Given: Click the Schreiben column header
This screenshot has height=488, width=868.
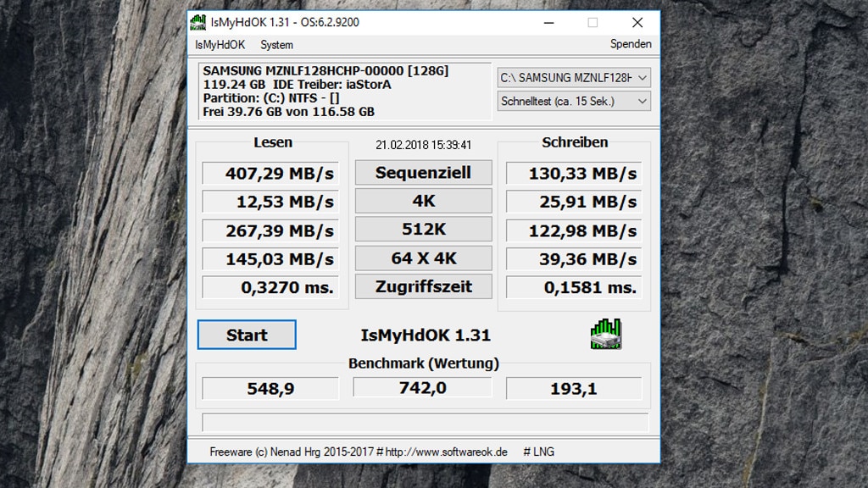Looking at the screenshot, I should [x=575, y=142].
